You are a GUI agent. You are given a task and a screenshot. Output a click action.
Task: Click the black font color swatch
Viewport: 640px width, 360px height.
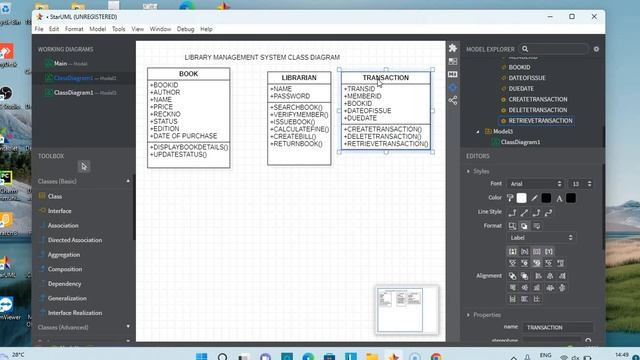pyautogui.click(x=571, y=198)
